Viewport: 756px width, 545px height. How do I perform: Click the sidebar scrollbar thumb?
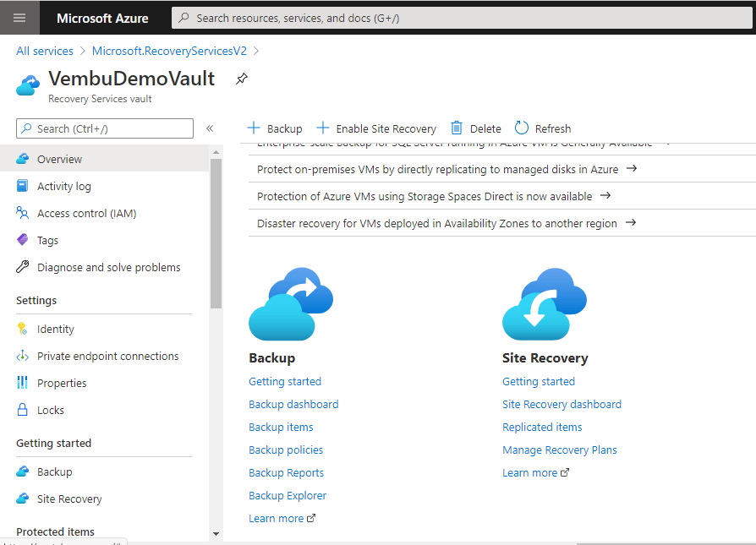[x=216, y=233]
